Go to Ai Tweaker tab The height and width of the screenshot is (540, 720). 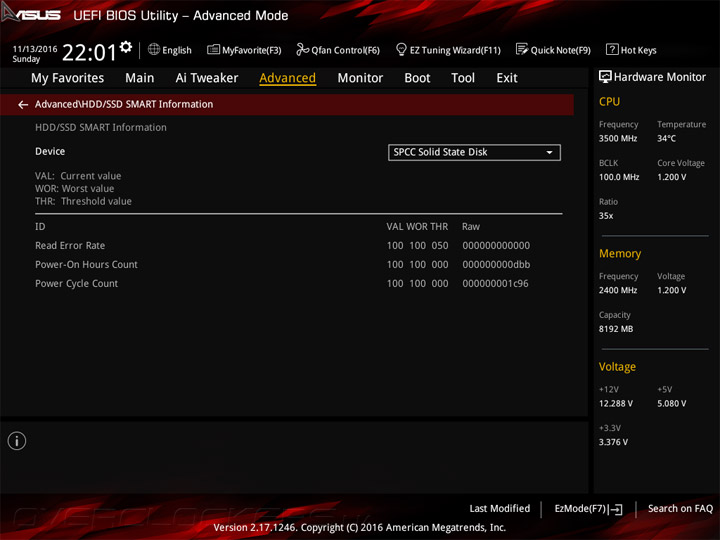click(207, 78)
